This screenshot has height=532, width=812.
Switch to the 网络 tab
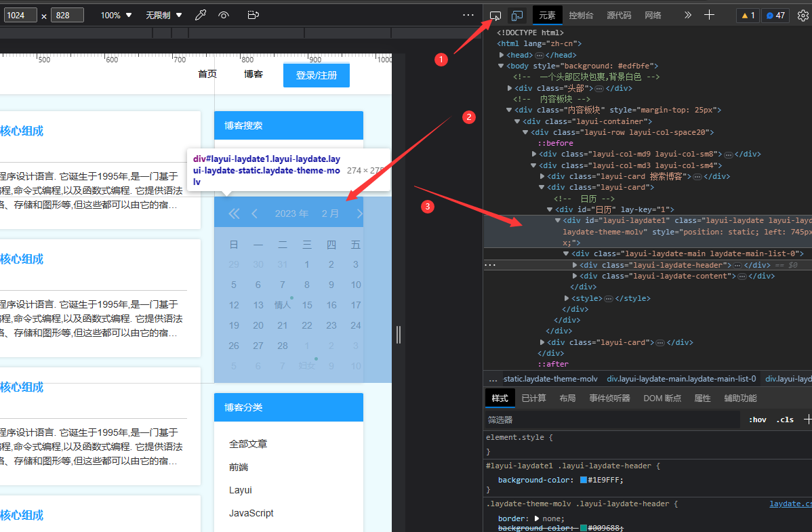click(x=653, y=16)
